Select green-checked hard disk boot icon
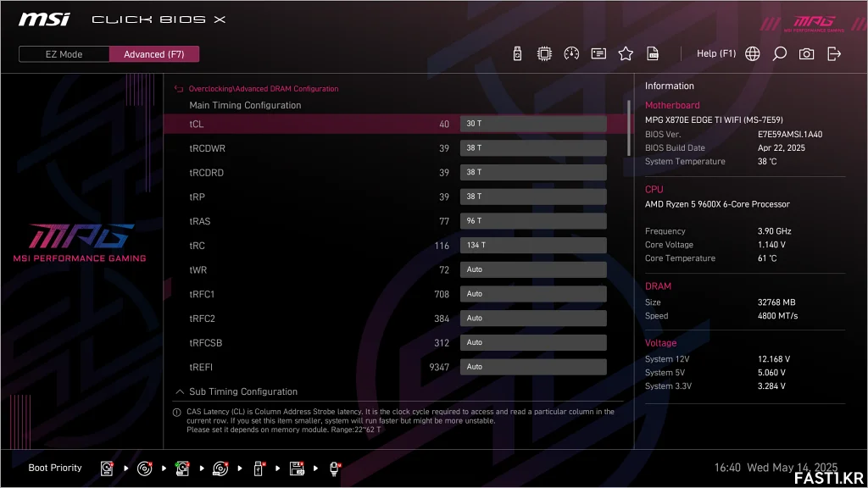The width and height of the screenshot is (868, 488). (x=182, y=469)
